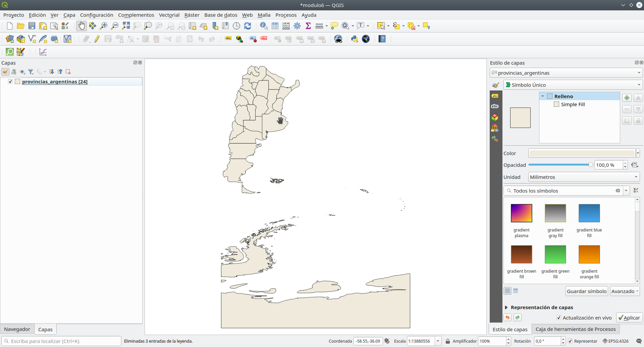Click the Statistical Summary sigma icon

308,26
